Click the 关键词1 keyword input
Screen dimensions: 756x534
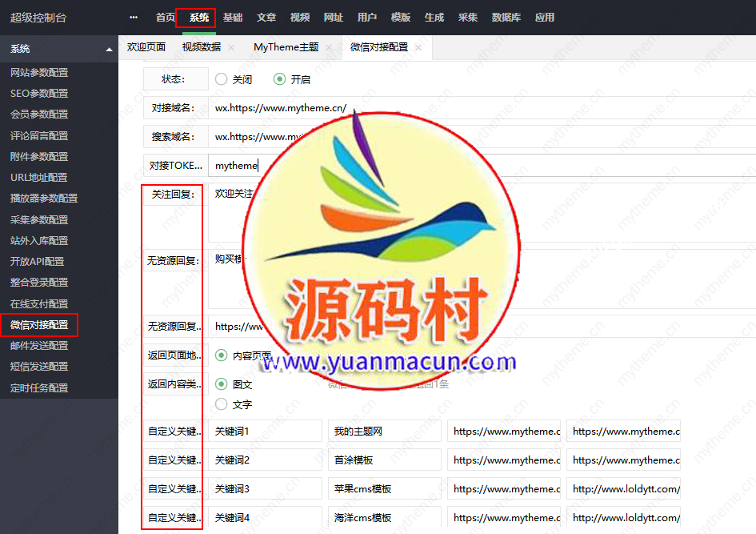(264, 431)
